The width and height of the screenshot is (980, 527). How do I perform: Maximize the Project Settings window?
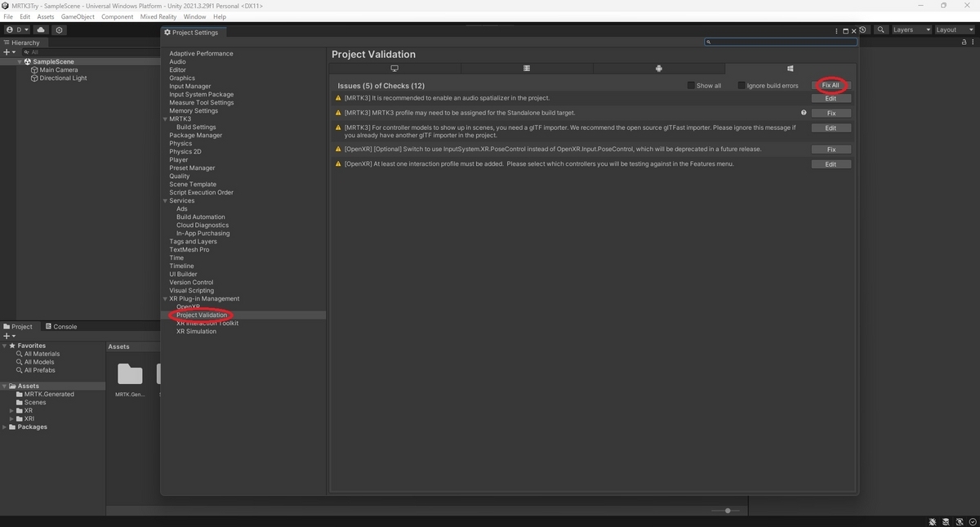[846, 32]
